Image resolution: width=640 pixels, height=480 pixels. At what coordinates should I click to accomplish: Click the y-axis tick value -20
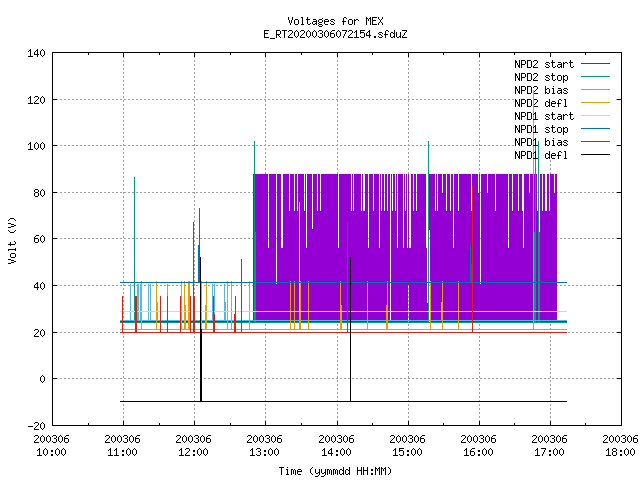click(x=36, y=426)
